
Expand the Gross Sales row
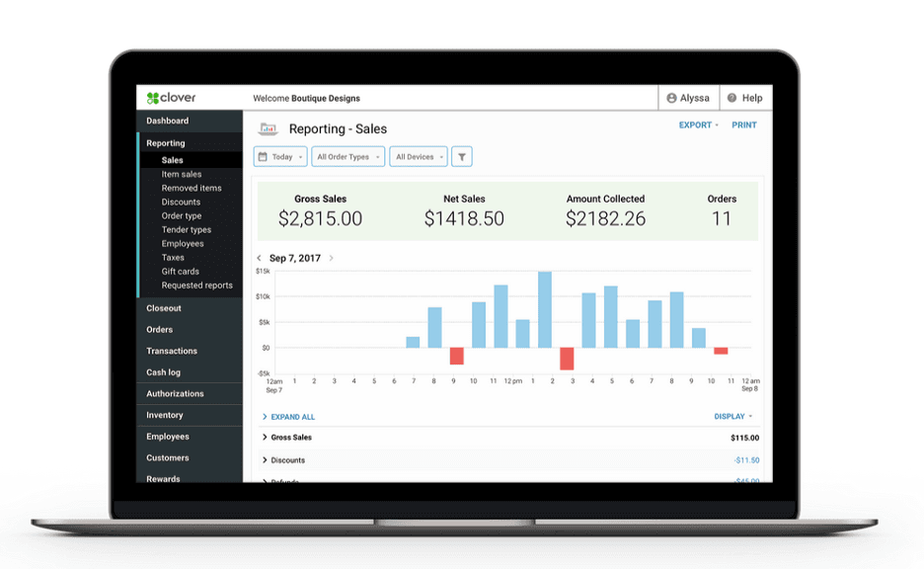click(x=265, y=438)
